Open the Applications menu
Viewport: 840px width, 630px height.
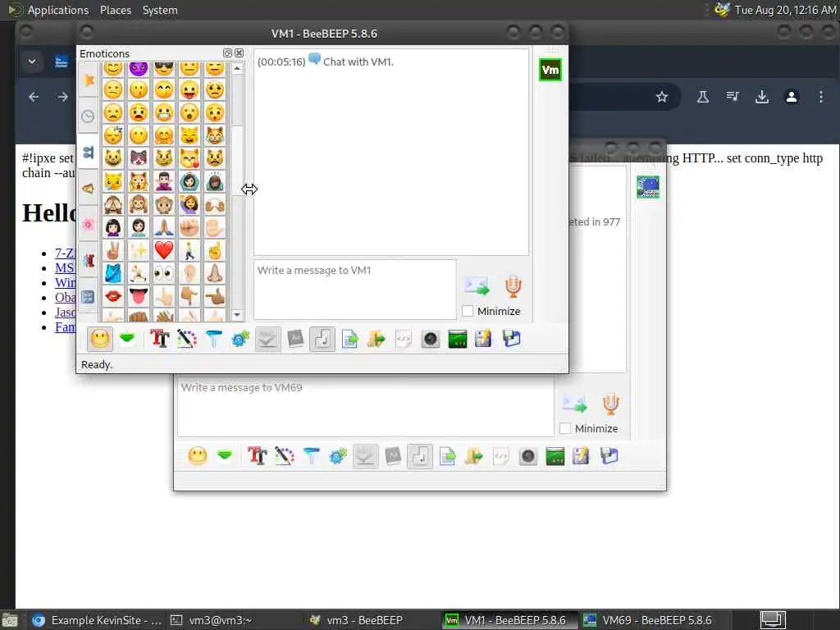pyautogui.click(x=58, y=10)
